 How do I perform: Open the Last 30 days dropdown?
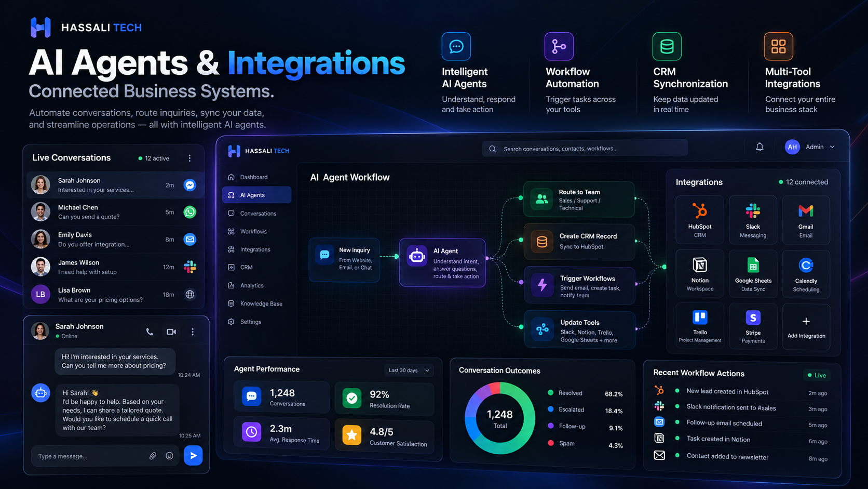click(409, 371)
